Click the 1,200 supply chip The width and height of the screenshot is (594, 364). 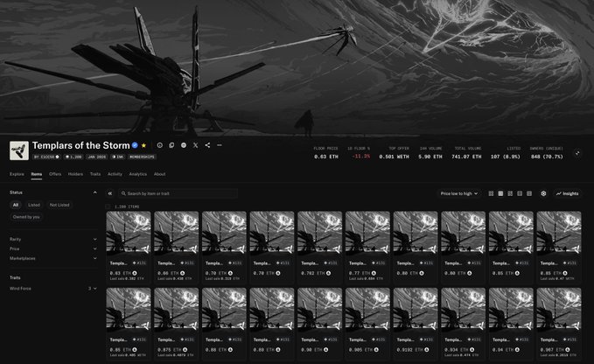pyautogui.click(x=73, y=157)
